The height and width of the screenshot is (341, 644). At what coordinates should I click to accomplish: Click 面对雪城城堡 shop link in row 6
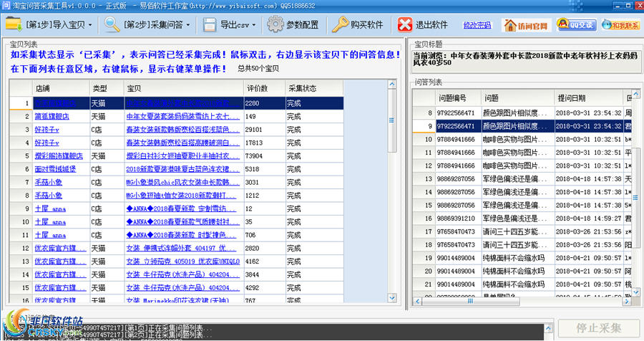click(x=55, y=169)
